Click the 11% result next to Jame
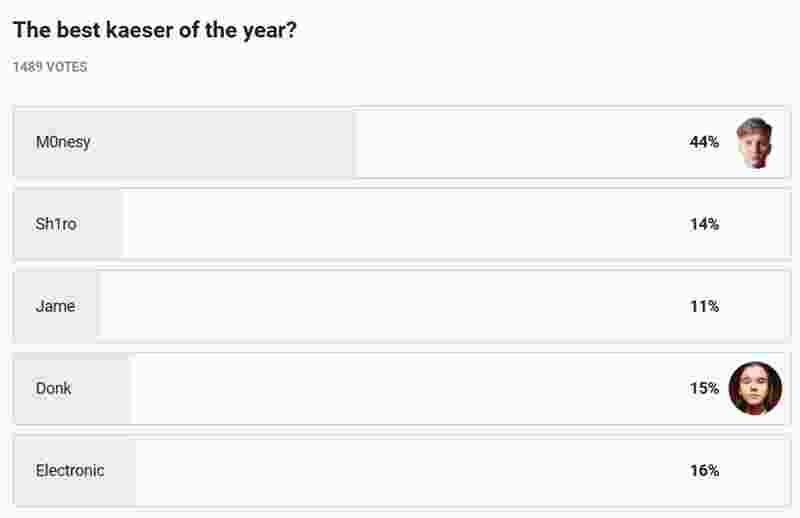The image size is (800, 518). [x=704, y=306]
